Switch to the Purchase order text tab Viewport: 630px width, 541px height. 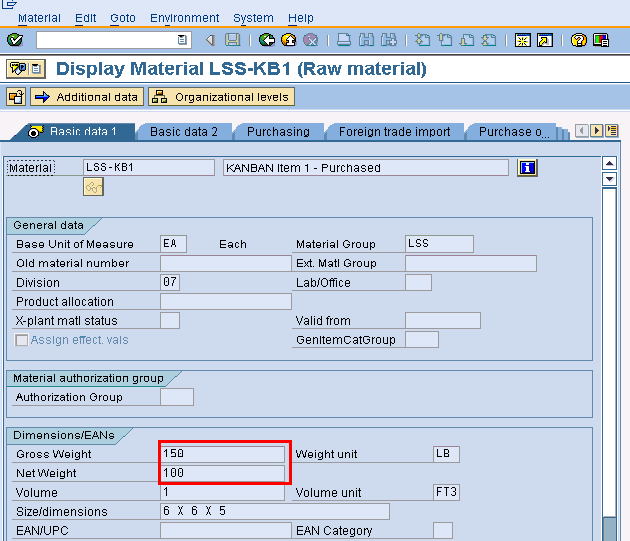pos(513,132)
